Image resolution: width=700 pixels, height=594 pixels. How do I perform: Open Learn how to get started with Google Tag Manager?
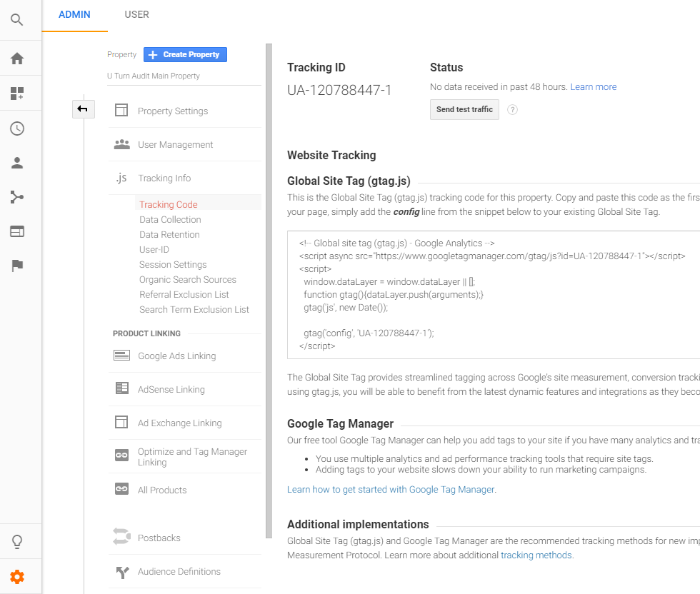tap(391, 490)
